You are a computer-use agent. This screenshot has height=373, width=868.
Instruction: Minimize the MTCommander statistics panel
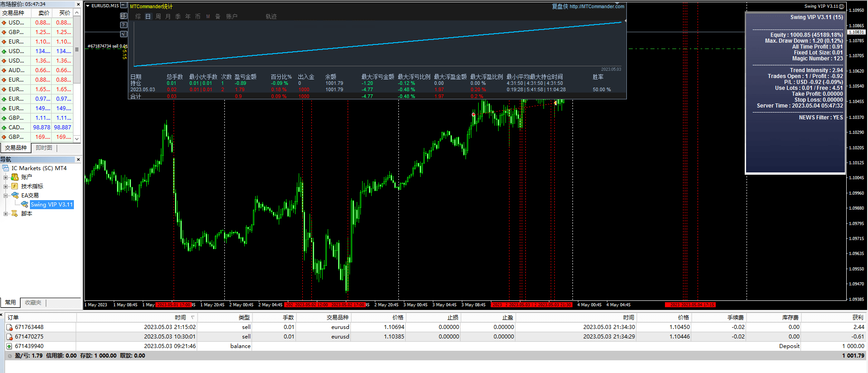point(124,5)
